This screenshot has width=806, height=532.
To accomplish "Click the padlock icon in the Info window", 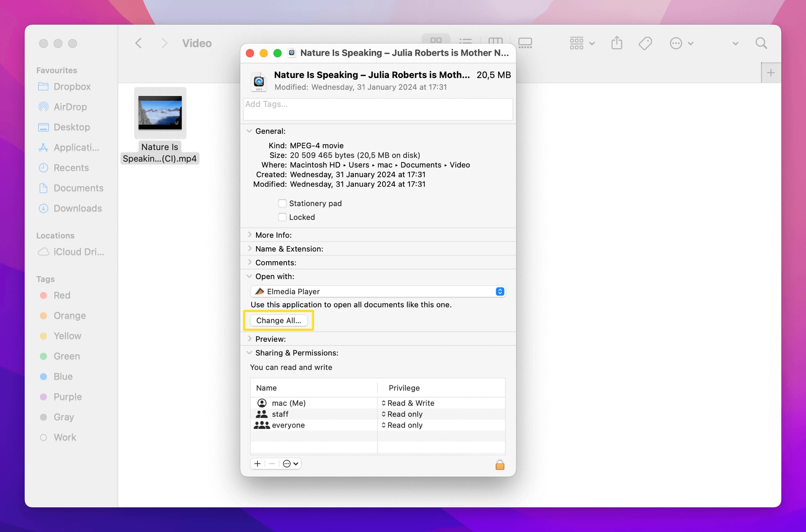I will (x=499, y=465).
